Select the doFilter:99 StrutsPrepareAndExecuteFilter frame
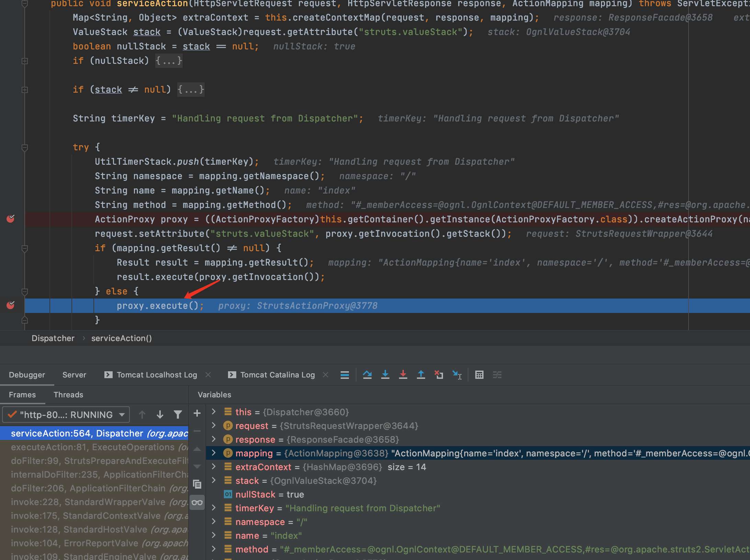Image resolution: width=750 pixels, height=560 pixels. [x=94, y=461]
